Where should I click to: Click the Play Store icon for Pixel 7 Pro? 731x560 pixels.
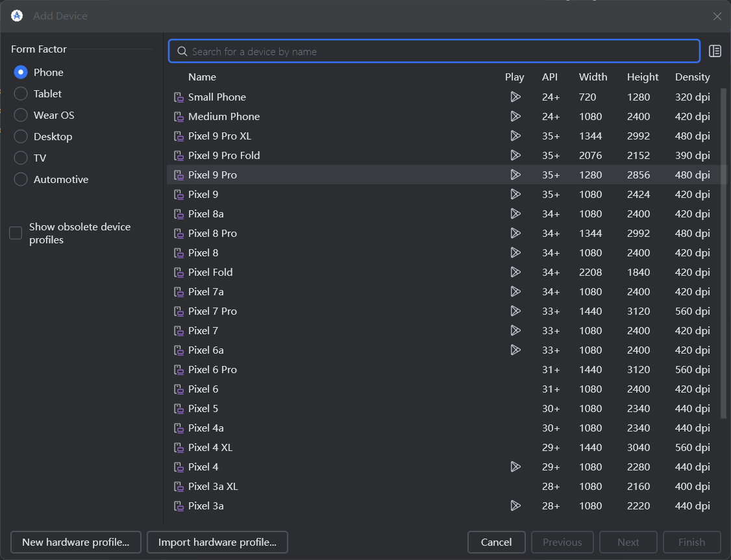[x=515, y=311]
